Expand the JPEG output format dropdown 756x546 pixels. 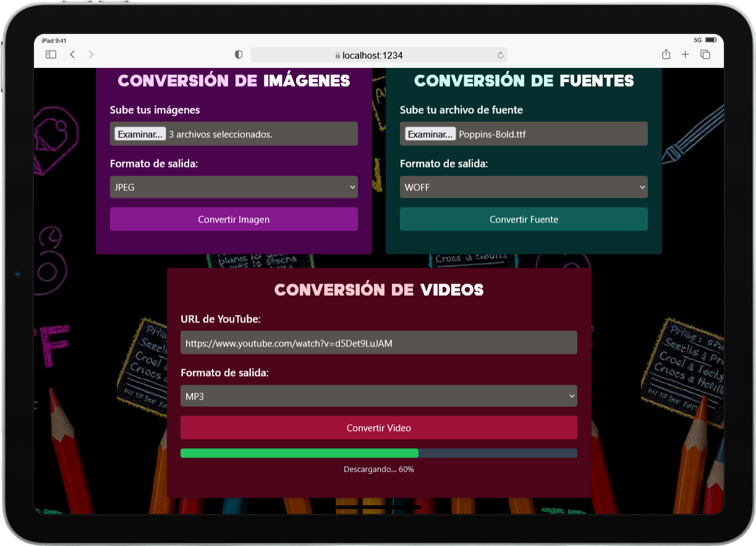click(234, 187)
